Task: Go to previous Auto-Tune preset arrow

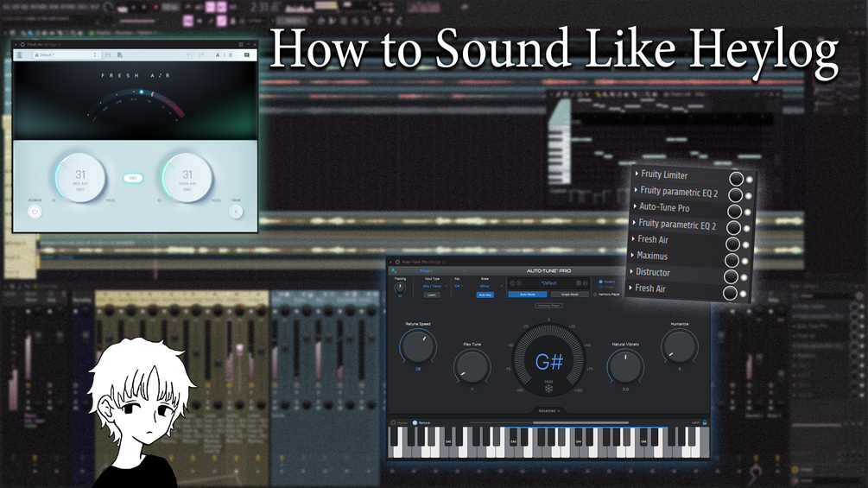Action: click(512, 283)
